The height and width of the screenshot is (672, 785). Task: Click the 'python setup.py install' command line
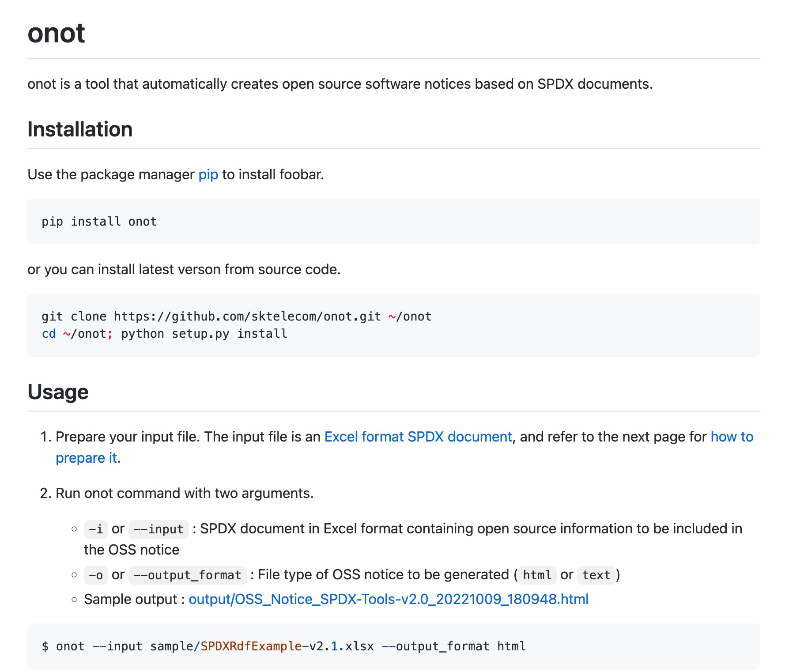click(x=204, y=333)
